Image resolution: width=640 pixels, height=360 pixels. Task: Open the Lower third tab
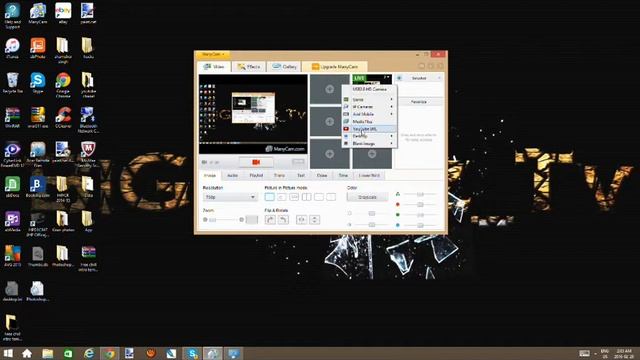click(369, 176)
